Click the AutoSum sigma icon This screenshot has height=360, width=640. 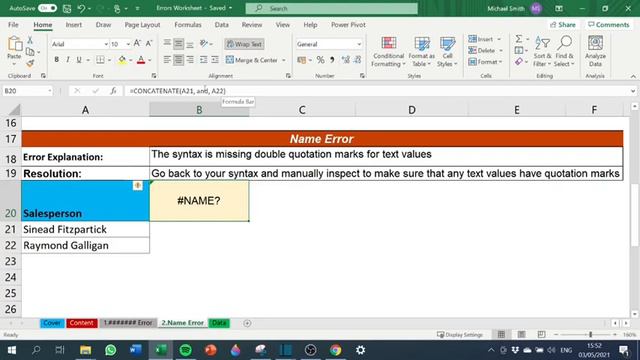click(518, 39)
